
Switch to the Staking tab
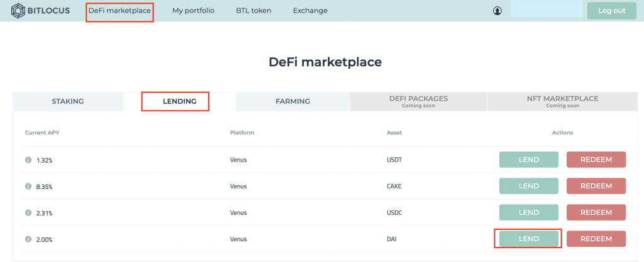[x=68, y=101]
